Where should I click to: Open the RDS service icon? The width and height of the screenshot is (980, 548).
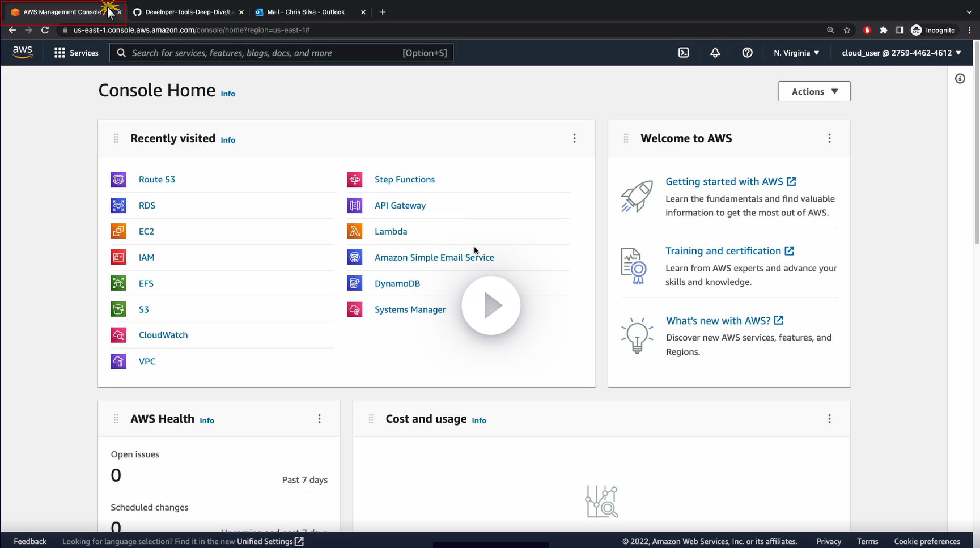click(118, 205)
